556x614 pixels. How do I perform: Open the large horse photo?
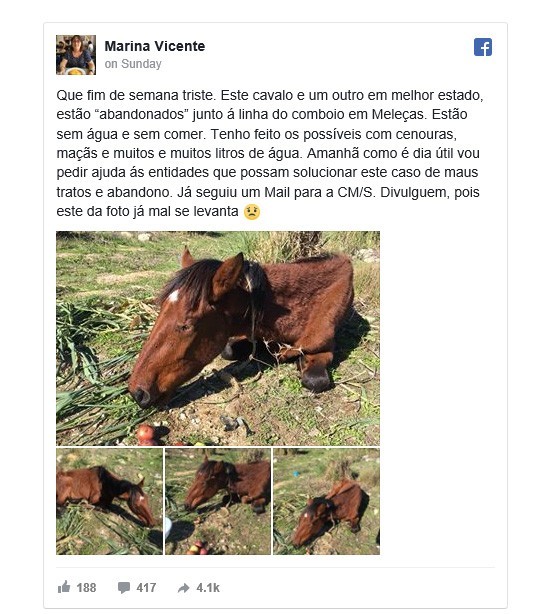(x=218, y=338)
